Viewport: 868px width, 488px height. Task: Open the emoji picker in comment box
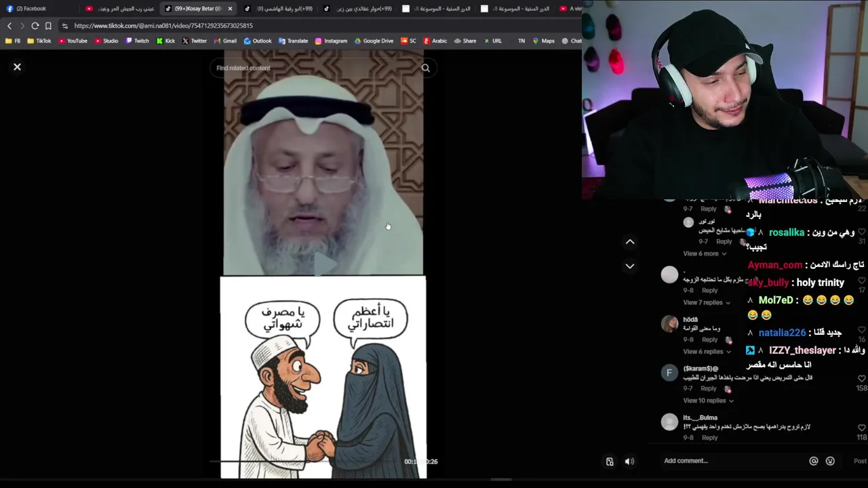coord(830,461)
